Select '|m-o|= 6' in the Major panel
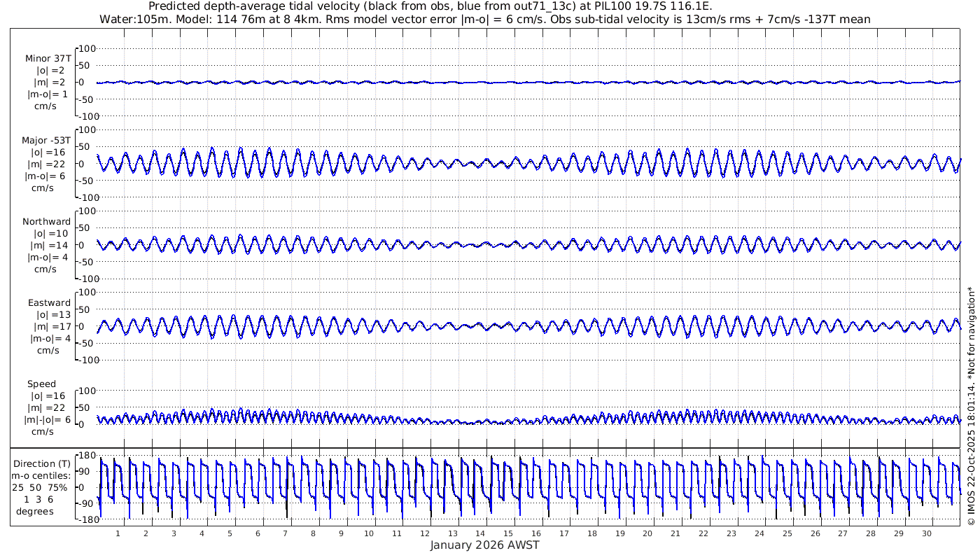Screen dimensions: 980x560 click(x=45, y=176)
